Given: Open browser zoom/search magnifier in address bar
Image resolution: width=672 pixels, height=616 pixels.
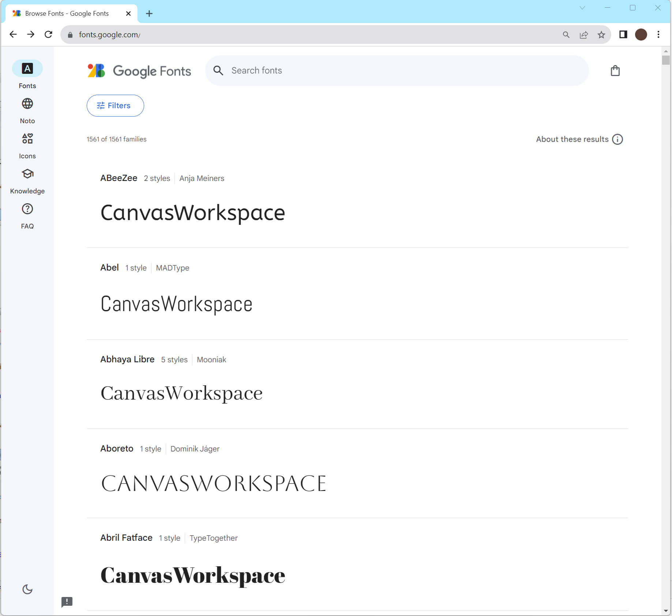Looking at the screenshot, I should point(566,35).
